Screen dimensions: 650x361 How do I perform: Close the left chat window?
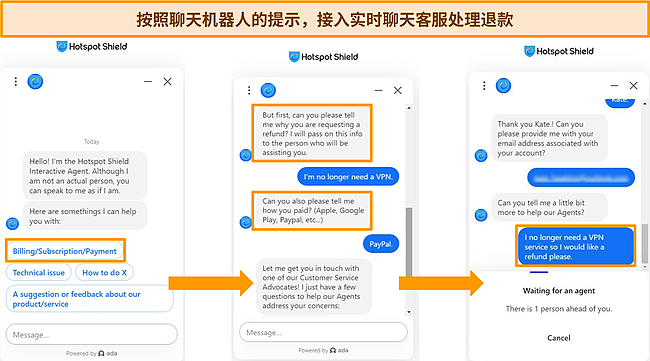coord(167,82)
